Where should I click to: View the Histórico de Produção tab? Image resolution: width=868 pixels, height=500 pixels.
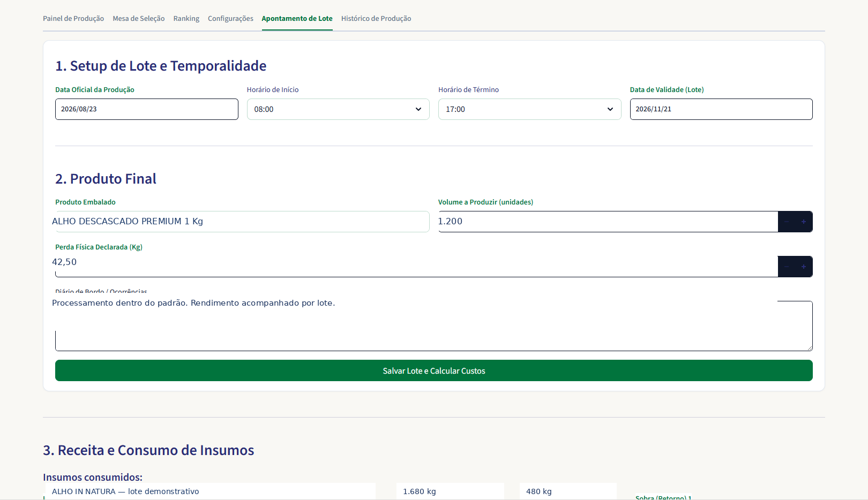(x=376, y=18)
